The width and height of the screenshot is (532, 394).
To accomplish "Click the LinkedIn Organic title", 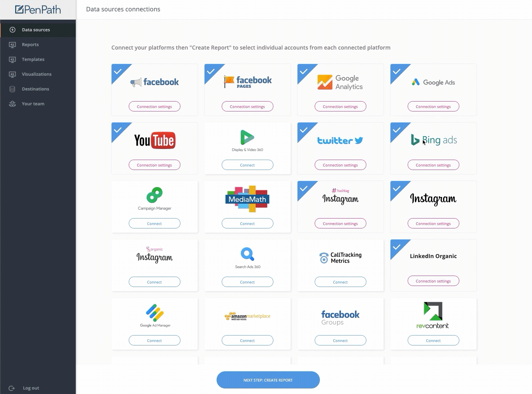I will tap(433, 256).
